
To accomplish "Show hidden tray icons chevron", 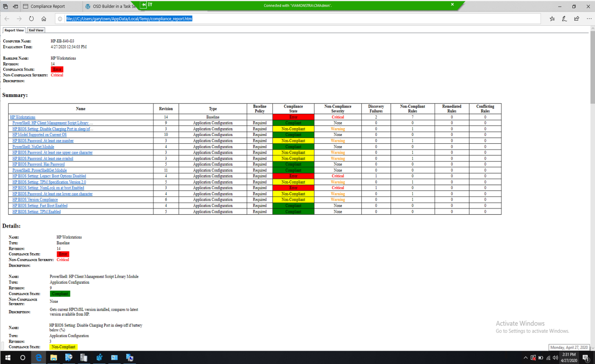I will pos(525,358).
